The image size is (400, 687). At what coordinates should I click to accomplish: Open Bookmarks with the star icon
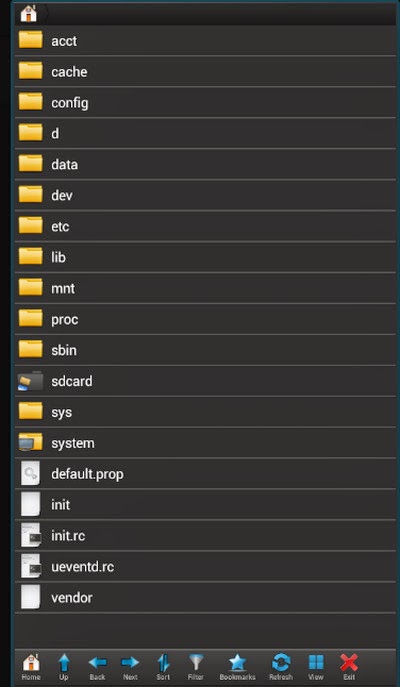[237, 666]
